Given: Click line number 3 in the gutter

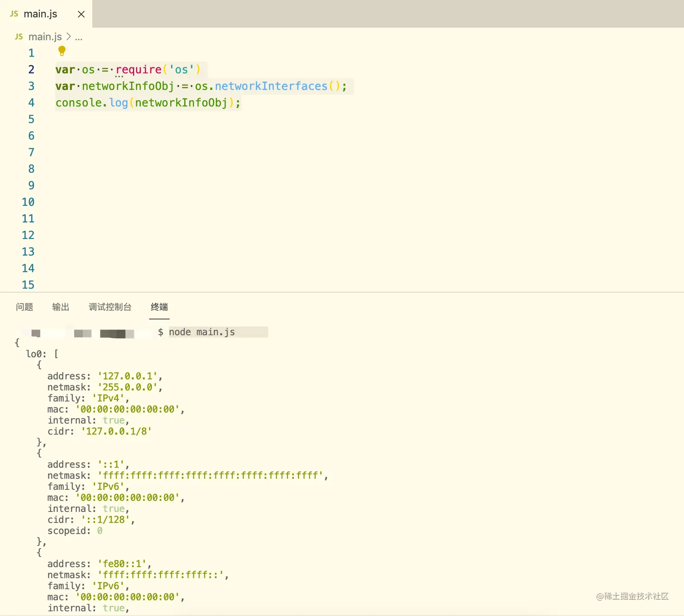Looking at the screenshot, I should [x=31, y=86].
